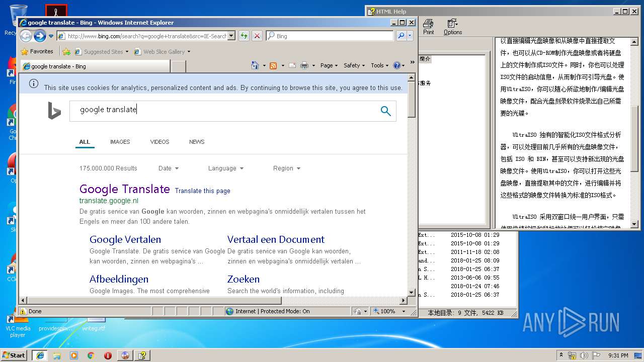Screen dimensions: 644x362
Task: Click the cookie notice info icon
Action: pyautogui.click(x=34, y=84)
